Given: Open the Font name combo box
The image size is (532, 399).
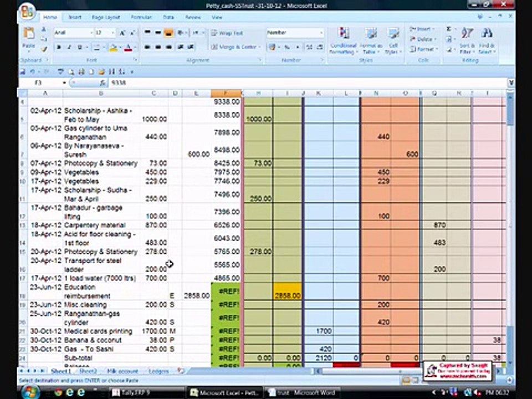Looking at the screenshot, I should (x=73, y=33).
